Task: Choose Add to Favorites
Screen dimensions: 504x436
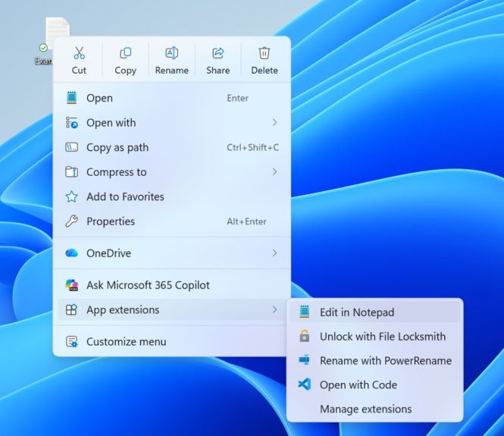Action: click(172, 196)
